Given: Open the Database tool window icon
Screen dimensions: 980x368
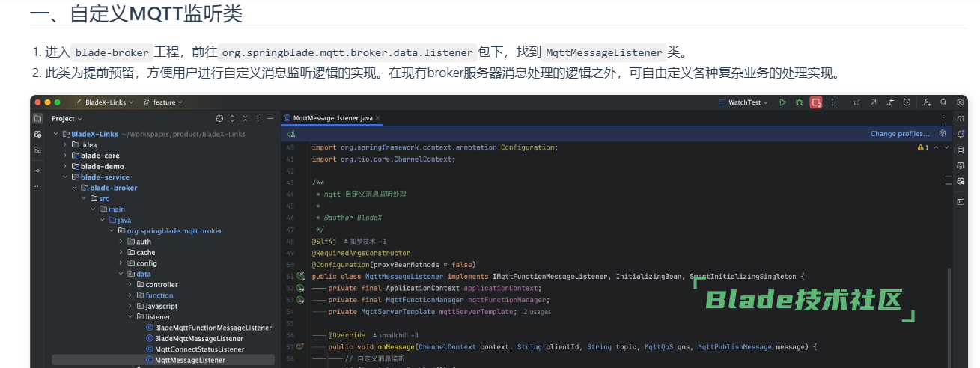Looking at the screenshot, I should (x=961, y=150).
